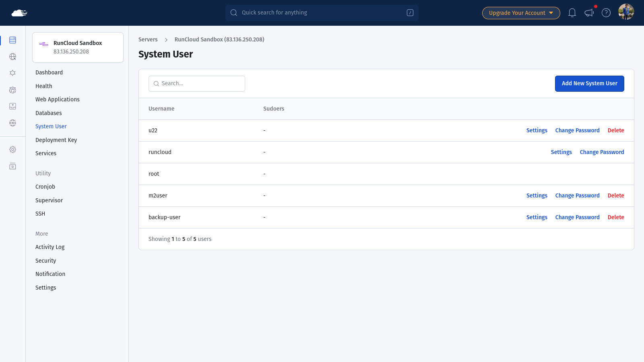Open the notifications bell icon
Viewport: 644px width, 362px height.
(572, 13)
